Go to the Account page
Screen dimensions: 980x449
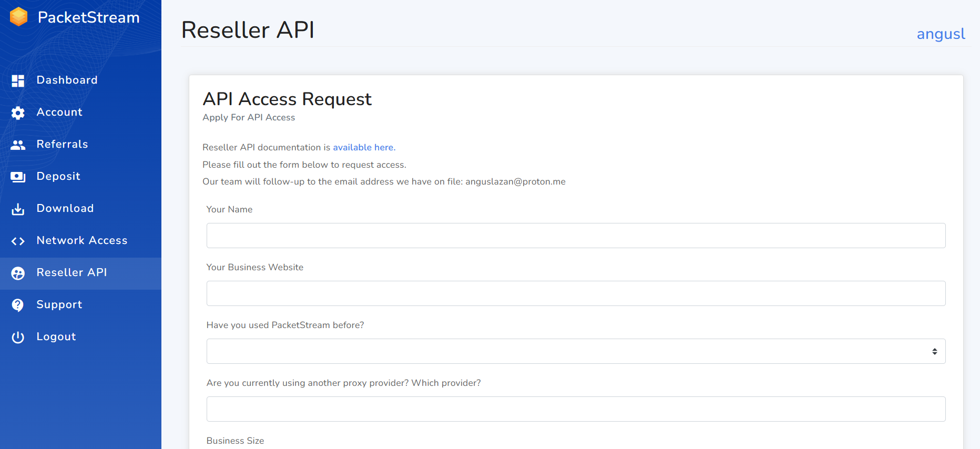click(x=80, y=112)
